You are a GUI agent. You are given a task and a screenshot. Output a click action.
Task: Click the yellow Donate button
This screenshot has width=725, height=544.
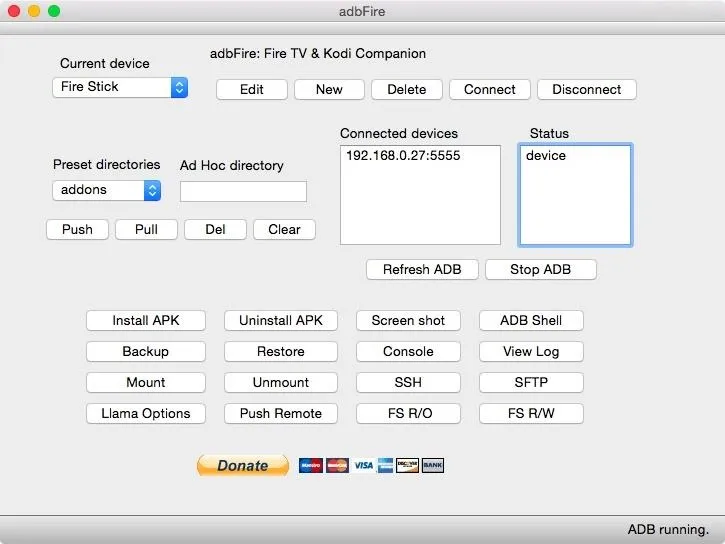243,465
